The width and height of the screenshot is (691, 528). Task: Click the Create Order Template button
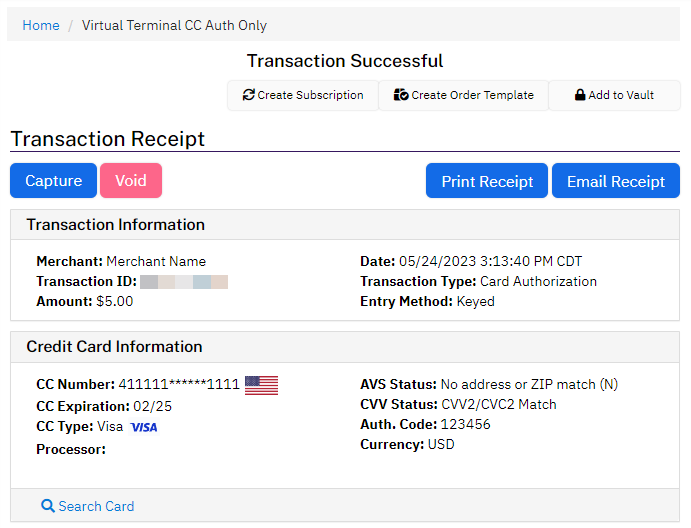[464, 95]
